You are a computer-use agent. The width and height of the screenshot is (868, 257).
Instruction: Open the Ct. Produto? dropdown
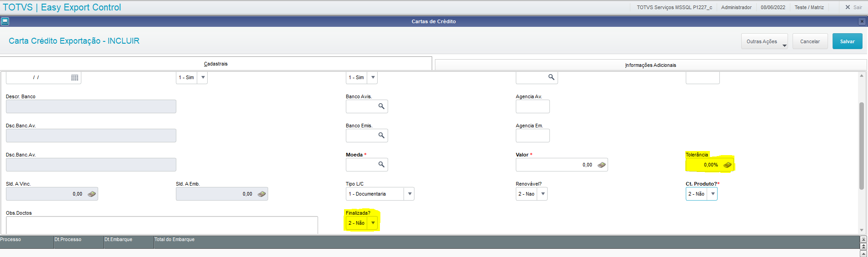713,194
